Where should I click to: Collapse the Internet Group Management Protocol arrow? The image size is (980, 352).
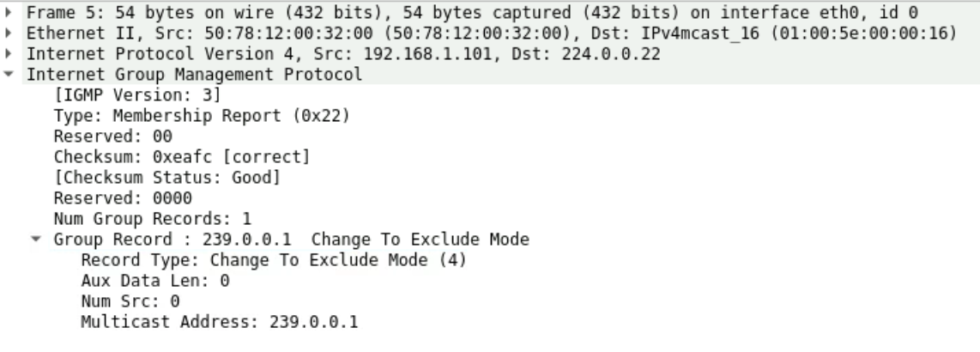click(x=9, y=75)
